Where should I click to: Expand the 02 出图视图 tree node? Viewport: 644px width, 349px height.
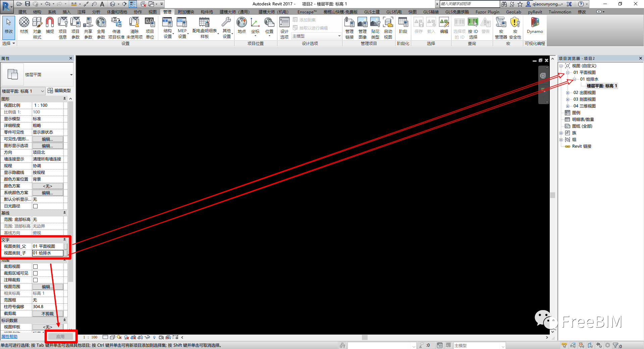tap(568, 93)
